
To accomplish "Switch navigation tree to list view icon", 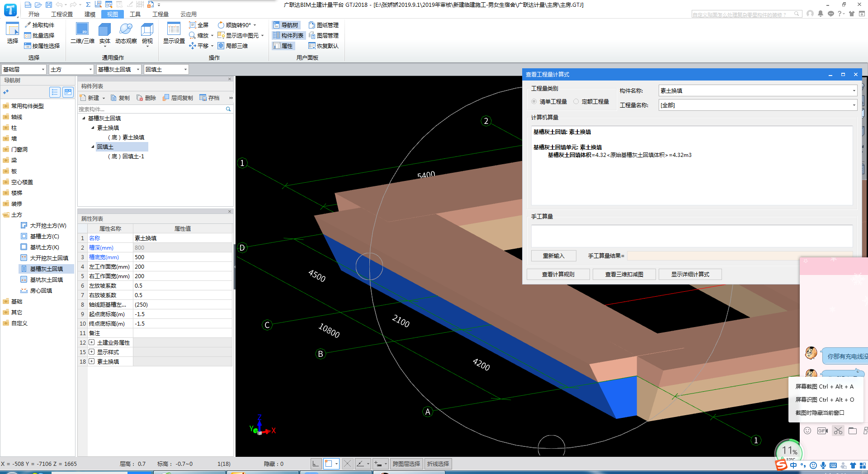I will click(55, 92).
